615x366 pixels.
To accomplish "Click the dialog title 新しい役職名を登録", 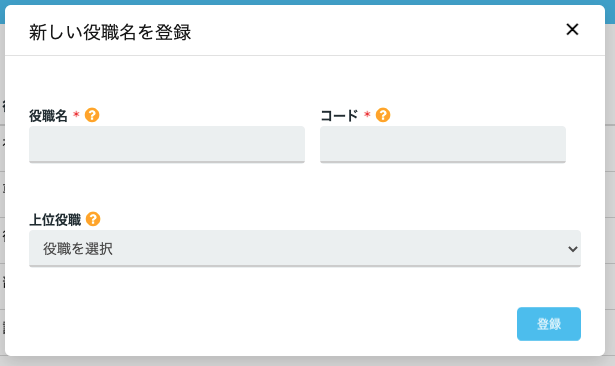I will click(110, 32).
